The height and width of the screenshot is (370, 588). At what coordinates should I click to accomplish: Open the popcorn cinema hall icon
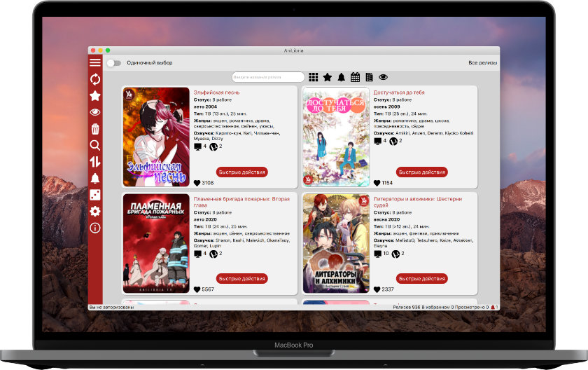click(95, 129)
